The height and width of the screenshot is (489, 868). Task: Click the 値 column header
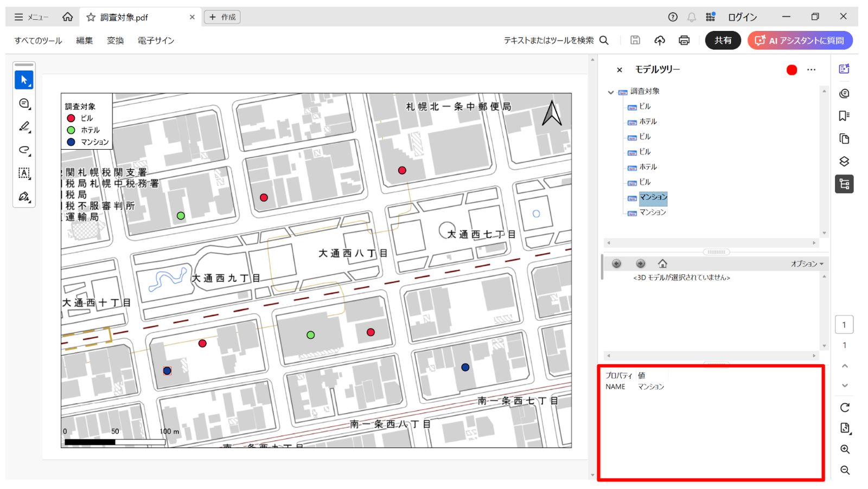(x=641, y=376)
